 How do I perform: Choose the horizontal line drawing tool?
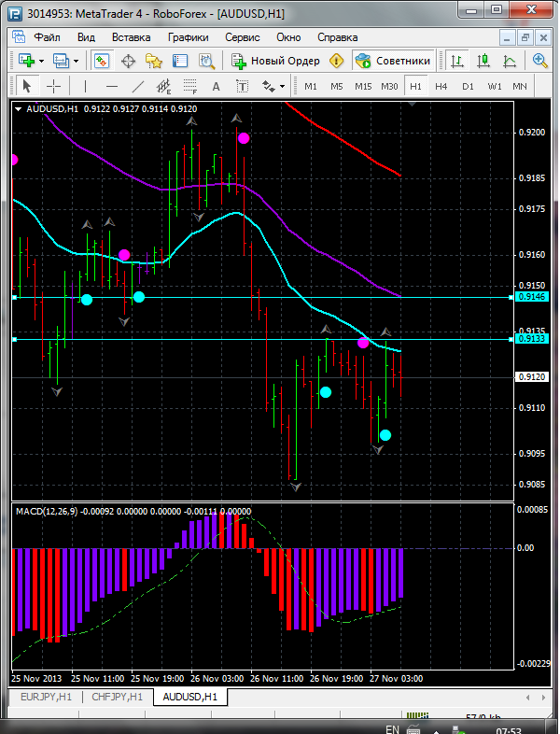[x=112, y=86]
